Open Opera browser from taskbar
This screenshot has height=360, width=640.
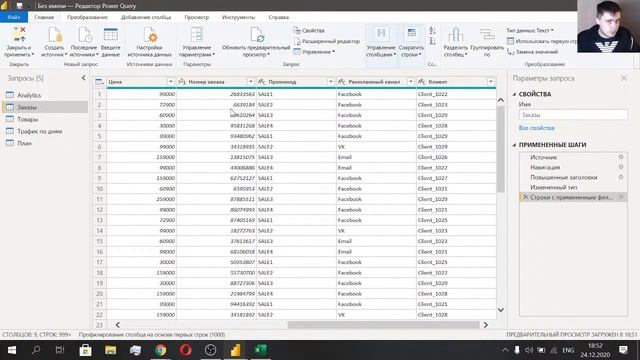point(185,350)
